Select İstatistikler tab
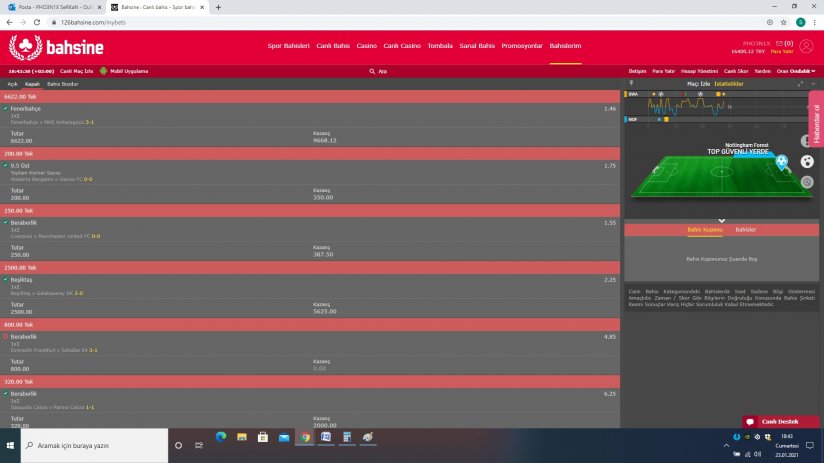This screenshot has width=824, height=463. coord(728,84)
